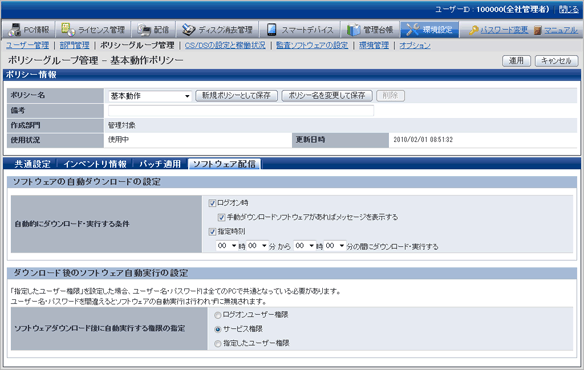Select the ログオンユーザー権限 radio button

(218, 315)
